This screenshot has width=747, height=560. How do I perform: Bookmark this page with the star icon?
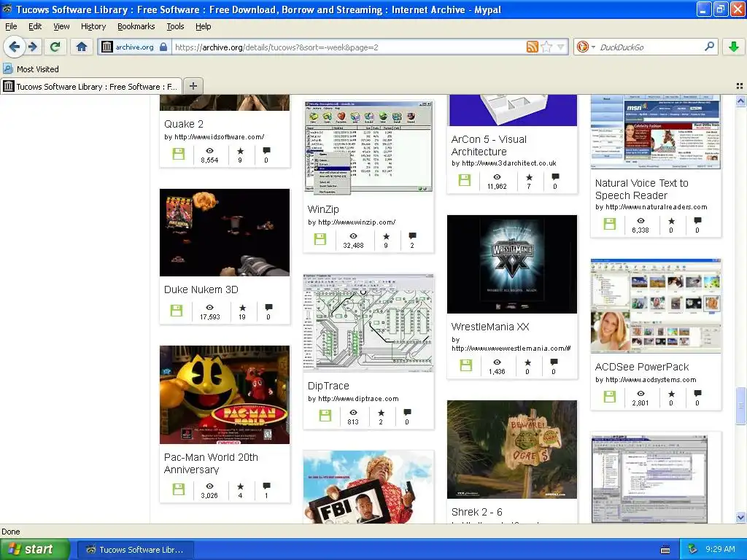[x=546, y=47]
